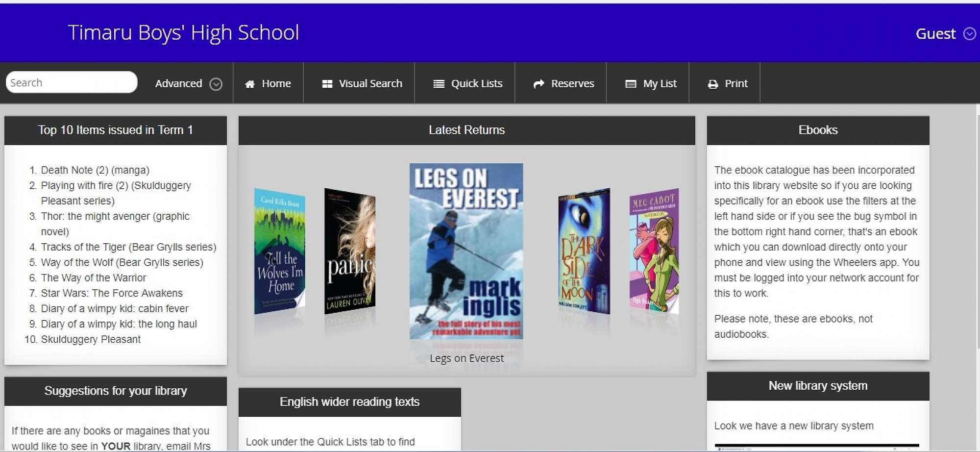
Task: Click the Quick Lists list icon
Action: coord(439,84)
